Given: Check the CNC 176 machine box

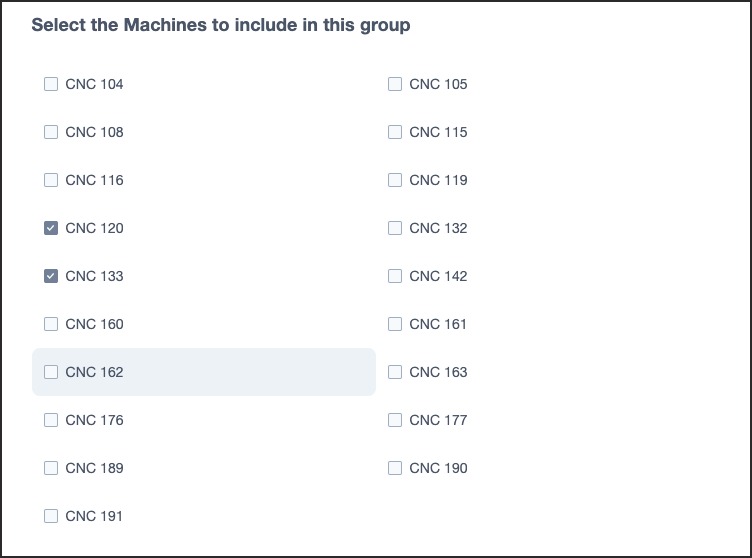Looking at the screenshot, I should [x=51, y=420].
